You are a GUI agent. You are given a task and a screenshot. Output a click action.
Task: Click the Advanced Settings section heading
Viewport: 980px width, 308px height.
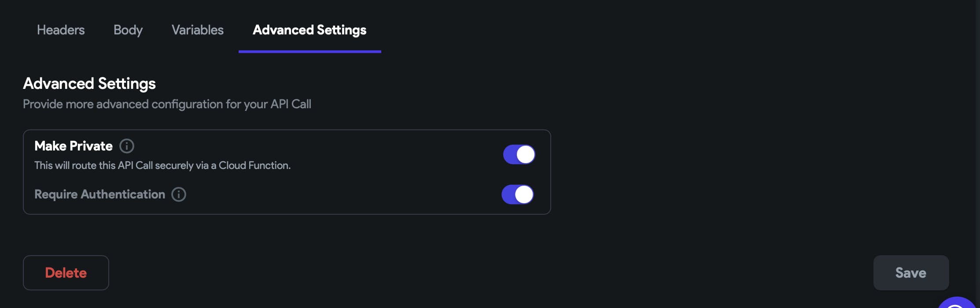89,84
